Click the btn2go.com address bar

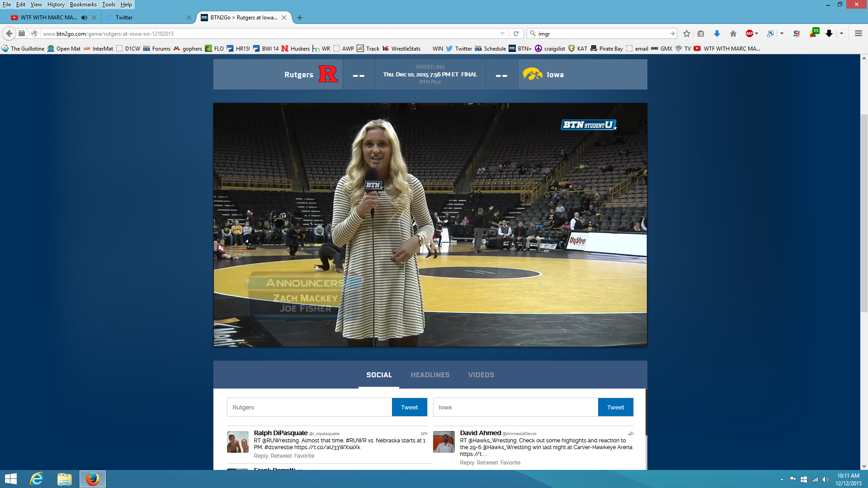pyautogui.click(x=269, y=33)
